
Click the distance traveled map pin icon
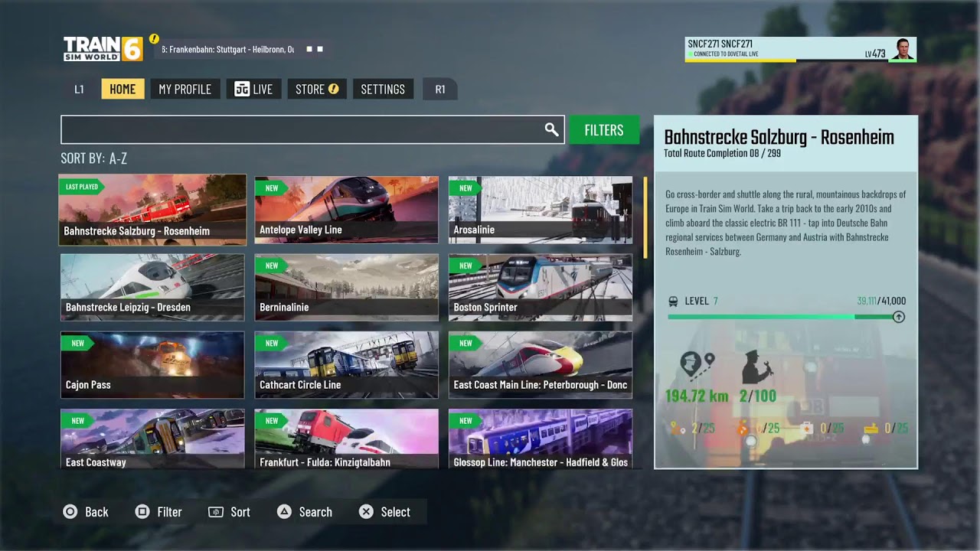coord(697,367)
